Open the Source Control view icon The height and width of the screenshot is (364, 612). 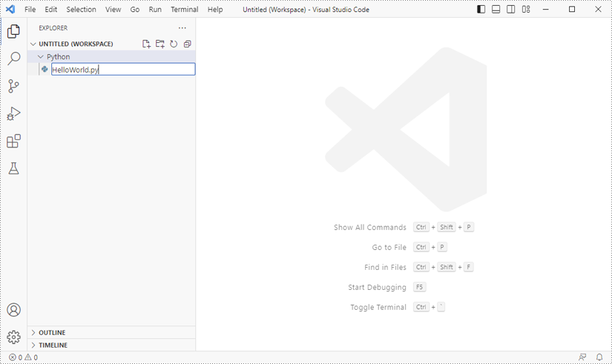[13, 86]
